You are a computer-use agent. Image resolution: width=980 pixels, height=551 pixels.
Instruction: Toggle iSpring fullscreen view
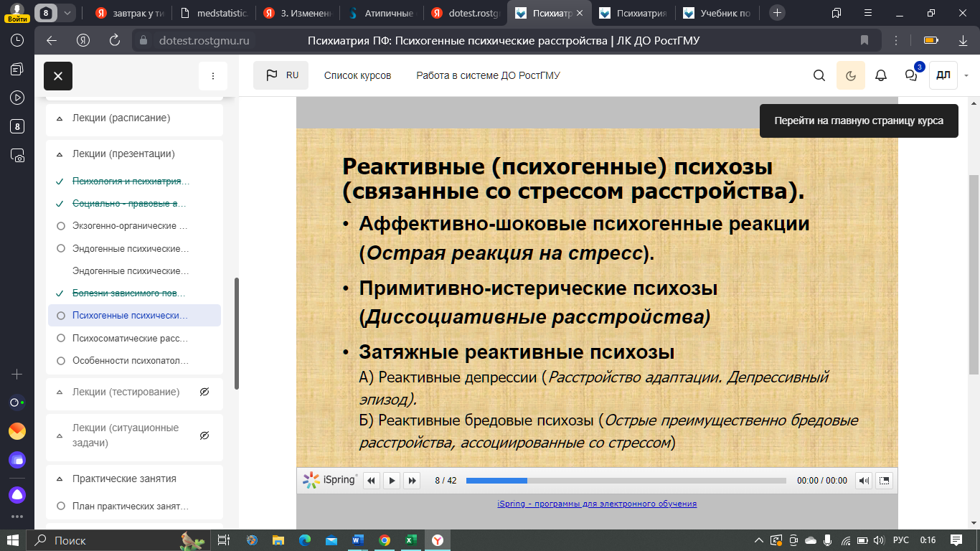tap(884, 481)
